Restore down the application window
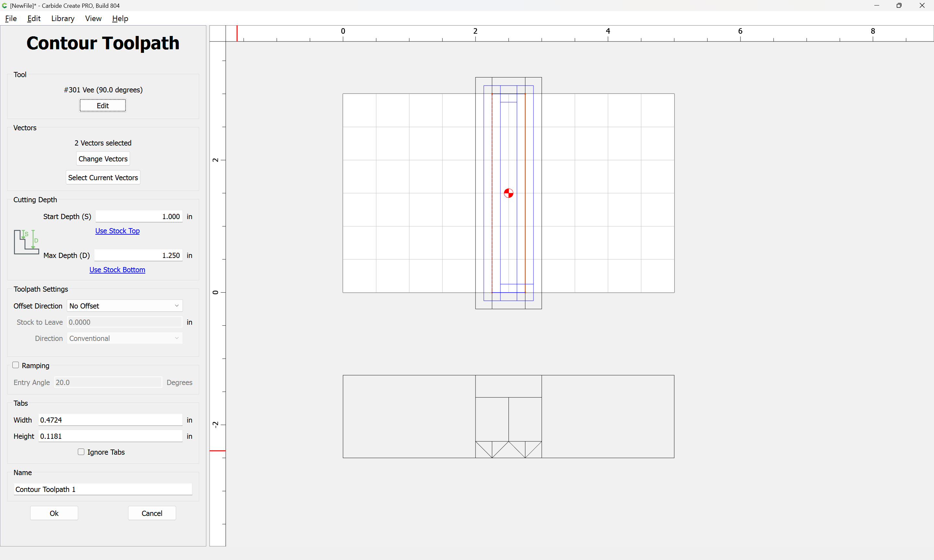Image resolution: width=934 pixels, height=560 pixels. click(899, 6)
